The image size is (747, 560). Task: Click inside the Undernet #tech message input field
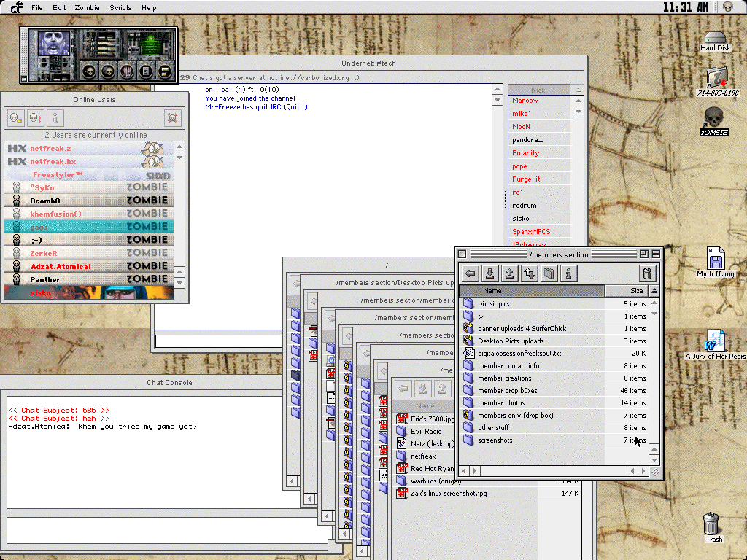[219, 341]
